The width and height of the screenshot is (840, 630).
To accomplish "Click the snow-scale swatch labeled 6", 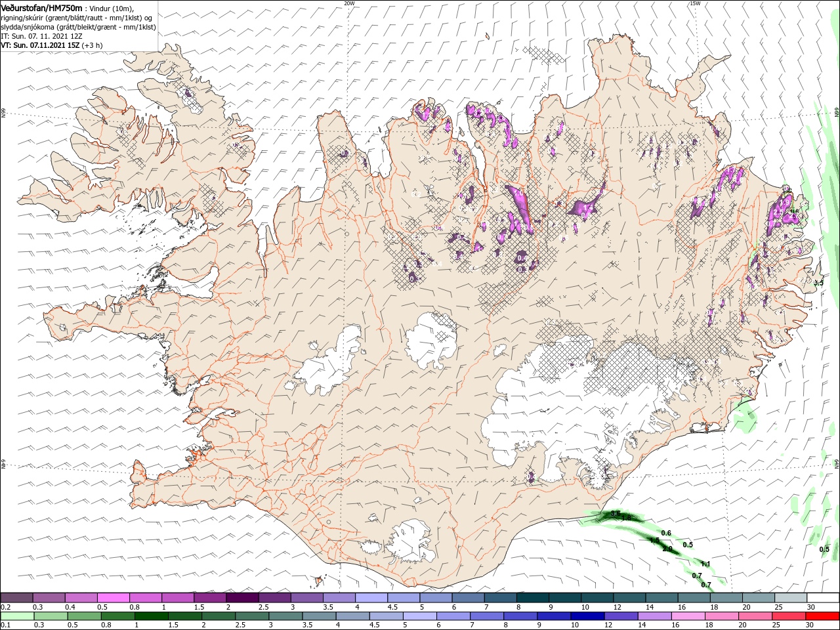I will click(x=468, y=597).
